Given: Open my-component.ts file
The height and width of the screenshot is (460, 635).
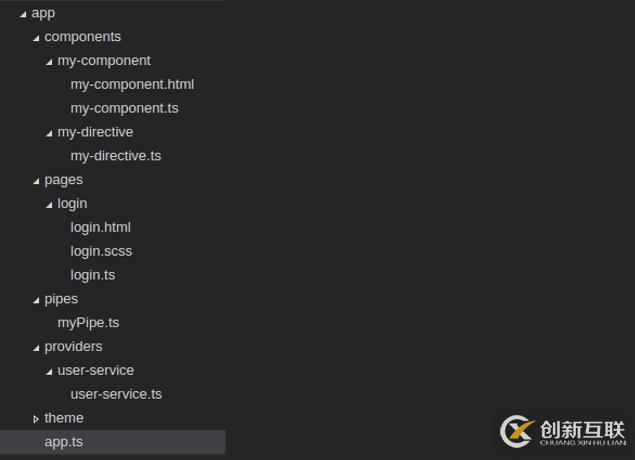Looking at the screenshot, I should point(124,109).
